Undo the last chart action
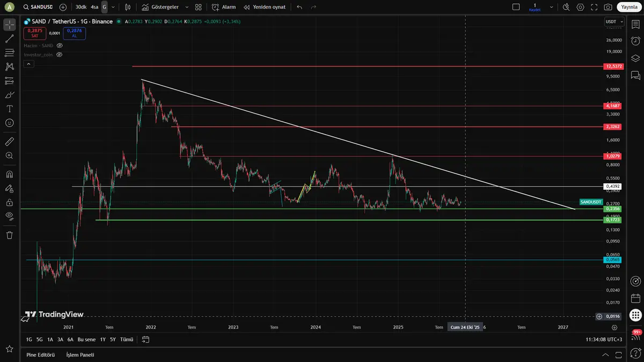This screenshot has width=644, height=362. pos(299,7)
